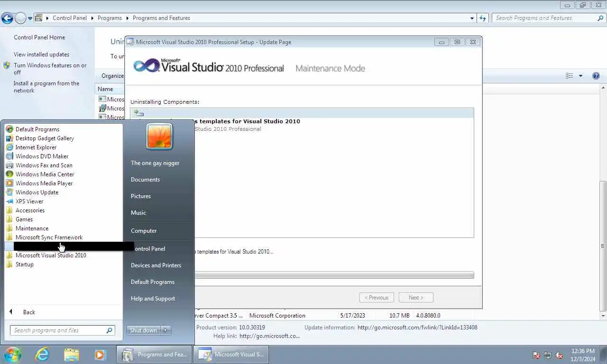Viewport: 607px width, 364px height.
Task: Sort the program list by the Name column
Action: click(x=105, y=89)
